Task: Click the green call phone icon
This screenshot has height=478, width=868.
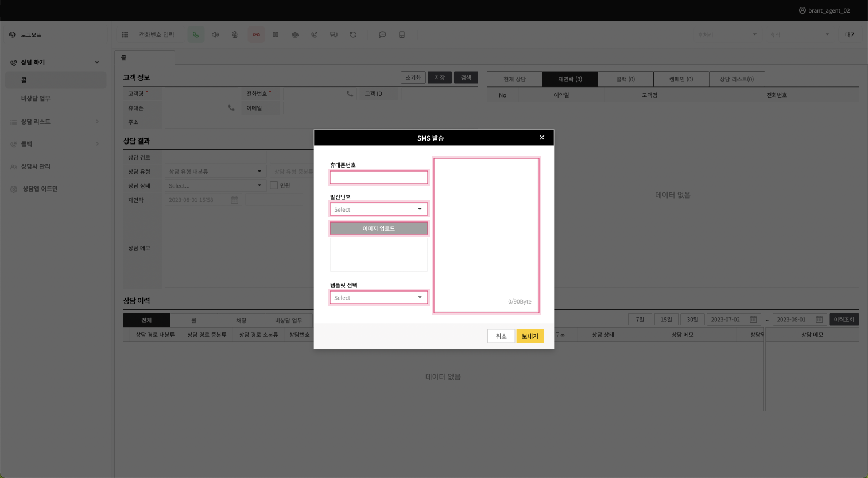Action: pos(196,34)
